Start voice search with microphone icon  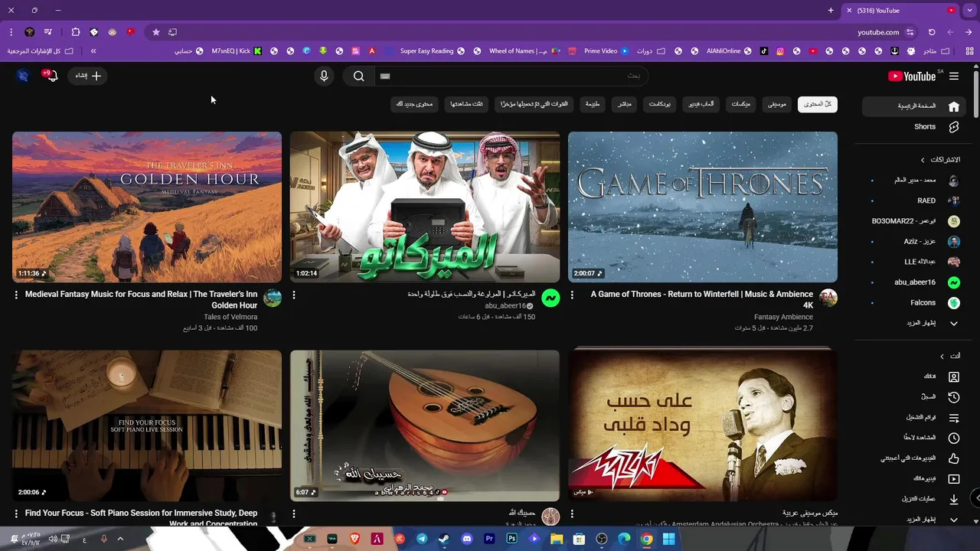coord(324,76)
